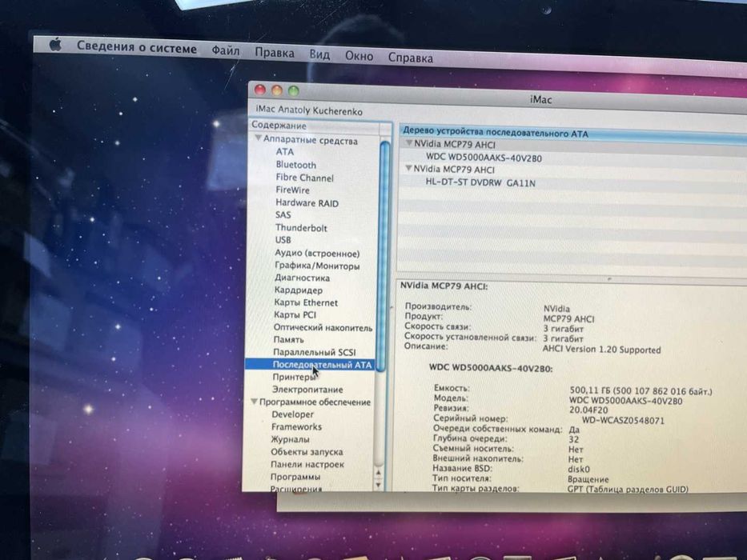The image size is (747, 560).
Task: Collapse the Аппаратные средства section
Action: coord(259,138)
